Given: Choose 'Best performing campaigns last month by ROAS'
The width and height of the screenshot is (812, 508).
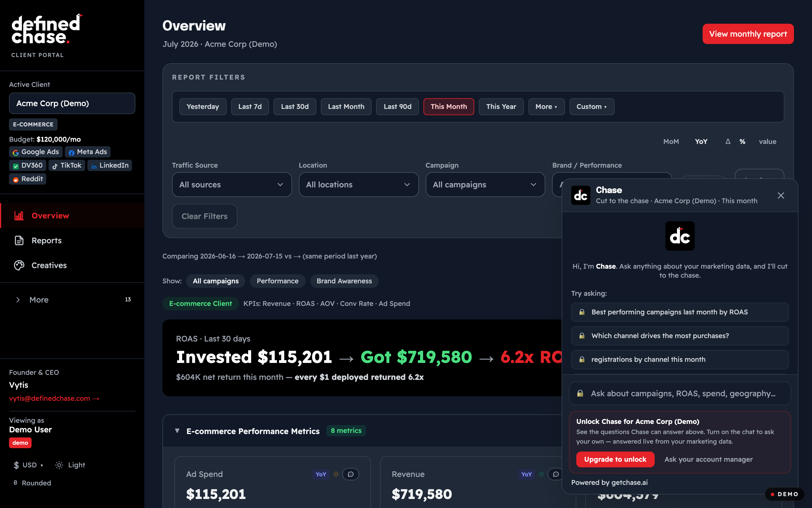Looking at the screenshot, I should click(x=680, y=312).
